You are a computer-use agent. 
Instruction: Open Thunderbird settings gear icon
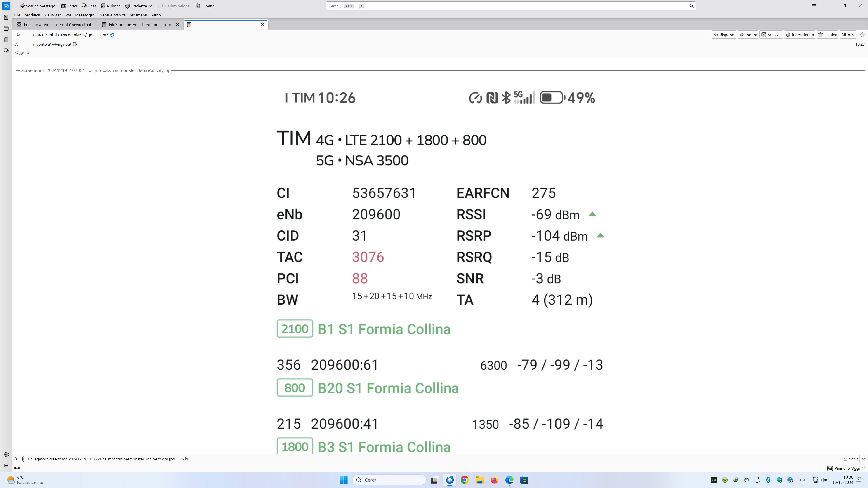pyautogui.click(x=6, y=455)
